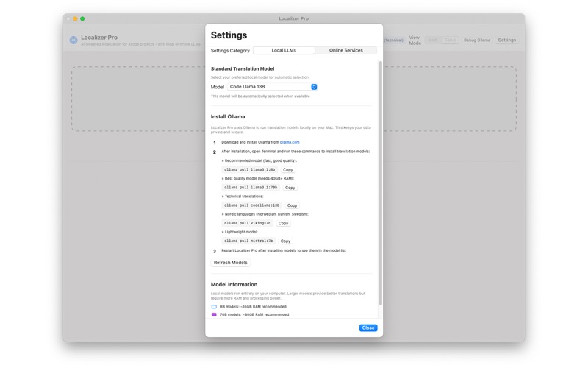
Task: Copy the ollama pull viking-7b command
Action: coord(283,223)
